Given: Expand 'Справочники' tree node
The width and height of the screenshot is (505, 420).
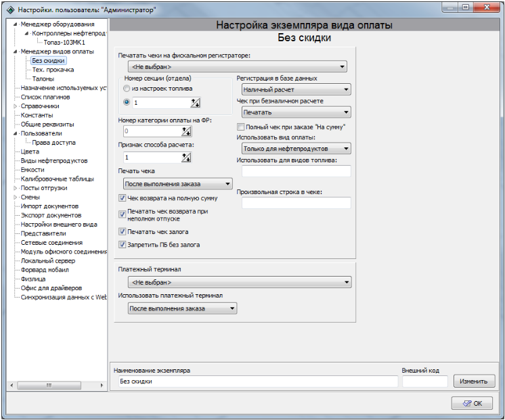Looking at the screenshot, I should pyautogui.click(x=15, y=106).
